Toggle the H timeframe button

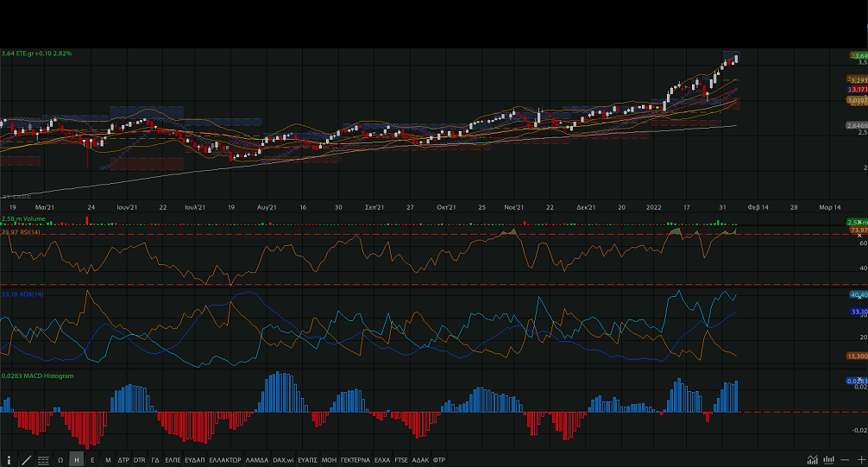click(77, 460)
